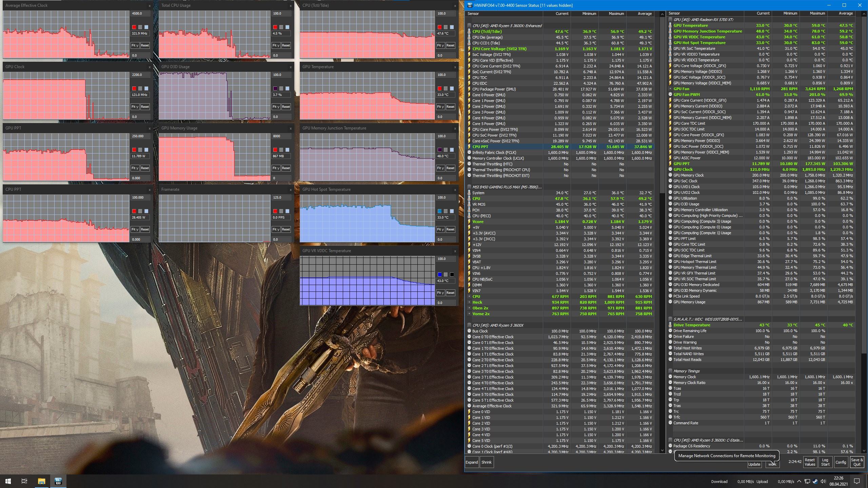Click icon beside Memory Clock Ratio row
This screenshot has width=868, height=488.
click(670, 383)
